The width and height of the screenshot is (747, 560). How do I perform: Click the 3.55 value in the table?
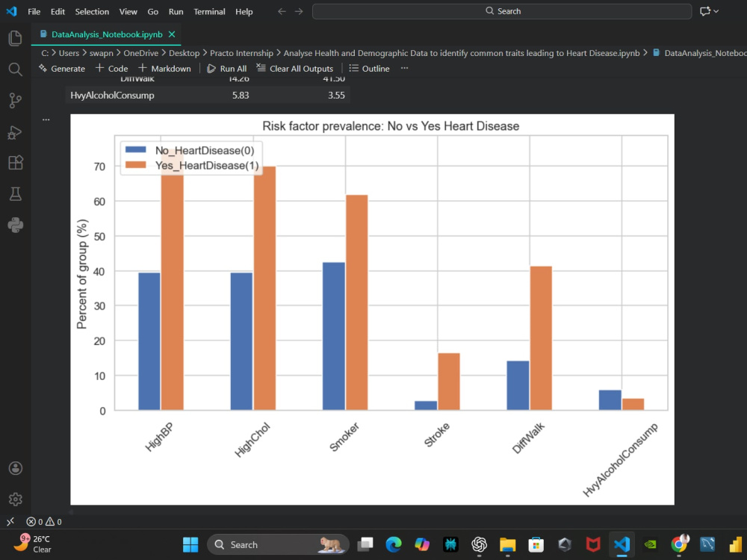[336, 96]
